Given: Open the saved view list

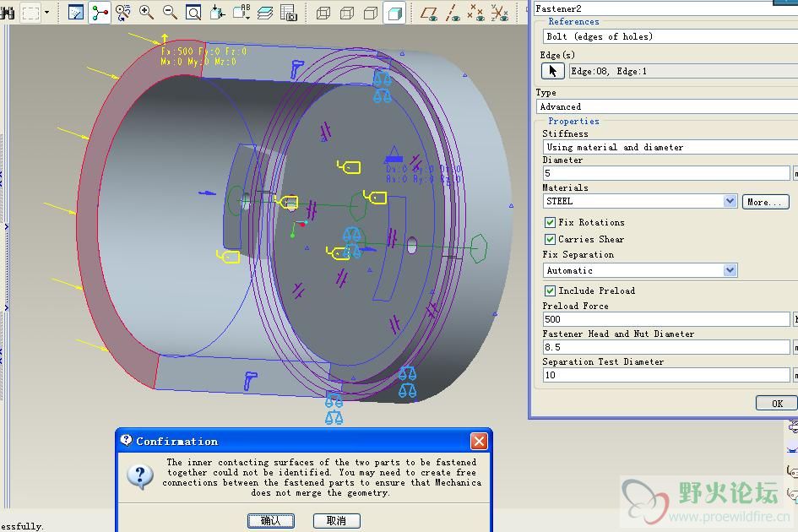Looking at the screenshot, I should pyautogui.click(x=242, y=12).
